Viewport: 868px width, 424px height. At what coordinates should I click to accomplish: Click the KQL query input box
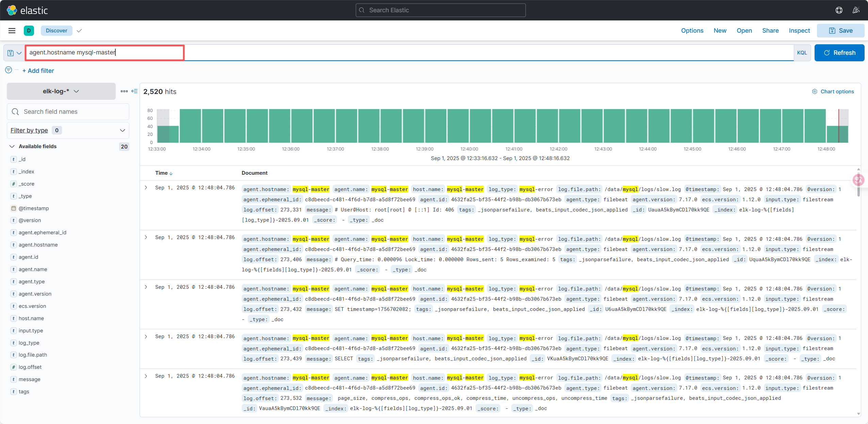click(409, 52)
